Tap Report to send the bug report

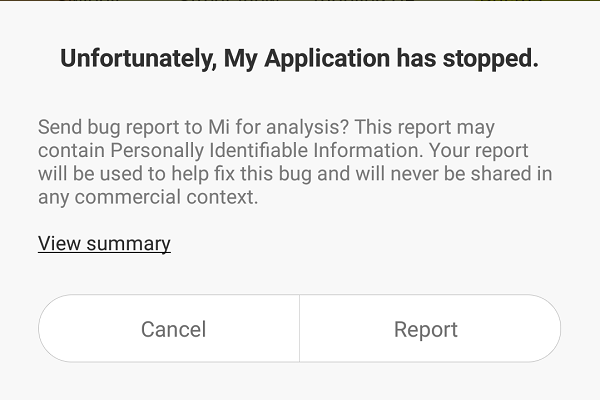tap(426, 329)
